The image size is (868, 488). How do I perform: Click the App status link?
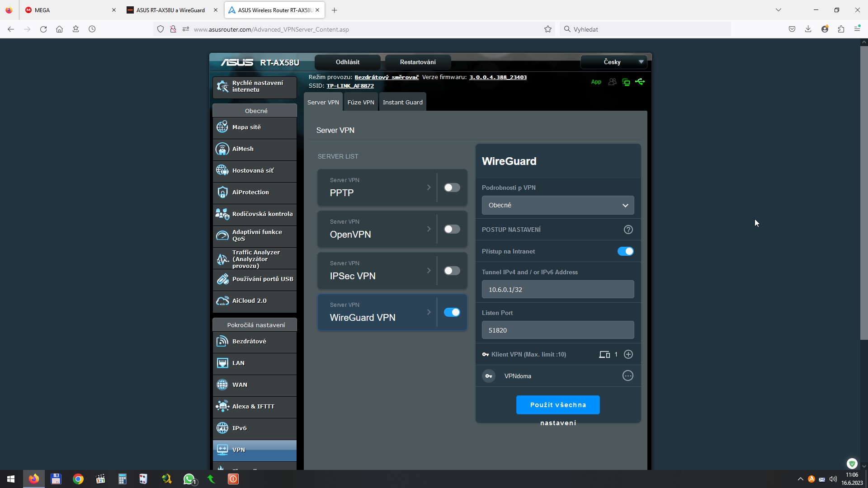tap(596, 82)
